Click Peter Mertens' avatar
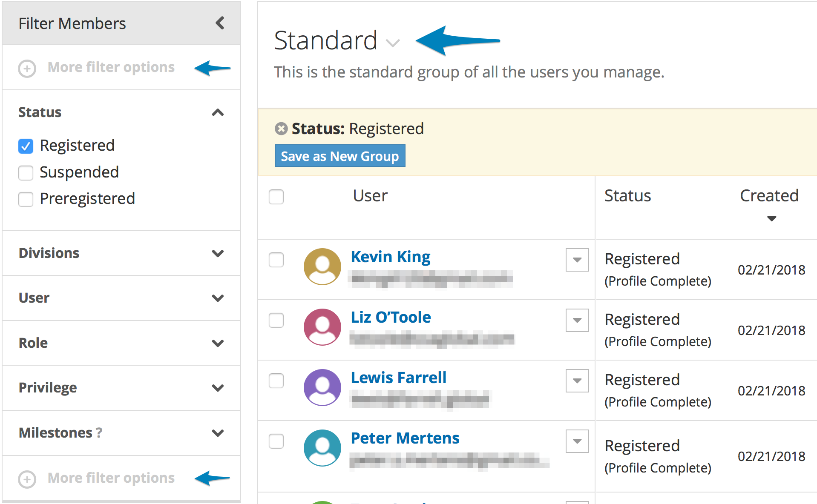817x504 pixels. click(322, 448)
